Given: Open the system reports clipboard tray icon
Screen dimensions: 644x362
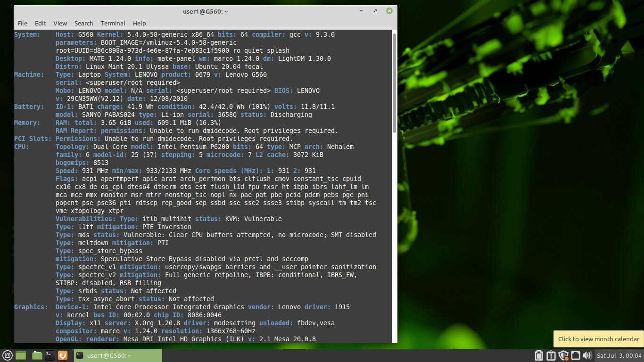Looking at the screenshot, I should click(551, 355).
